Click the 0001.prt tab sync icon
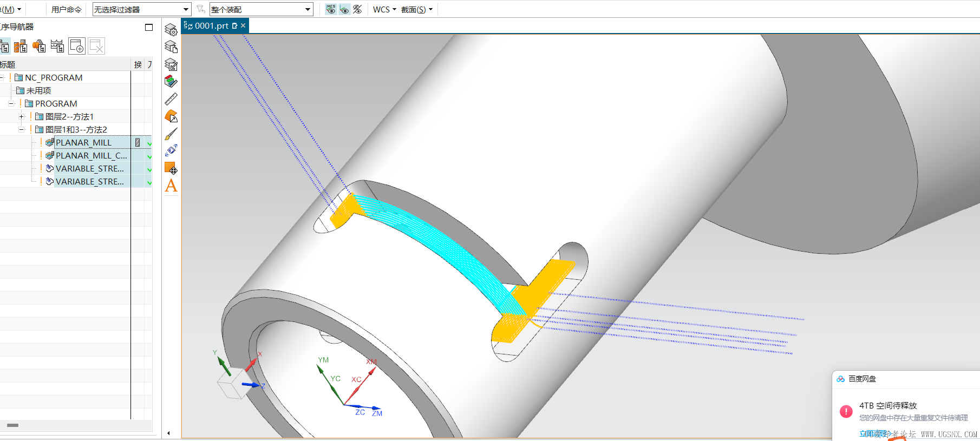980x441 pixels. point(188,25)
